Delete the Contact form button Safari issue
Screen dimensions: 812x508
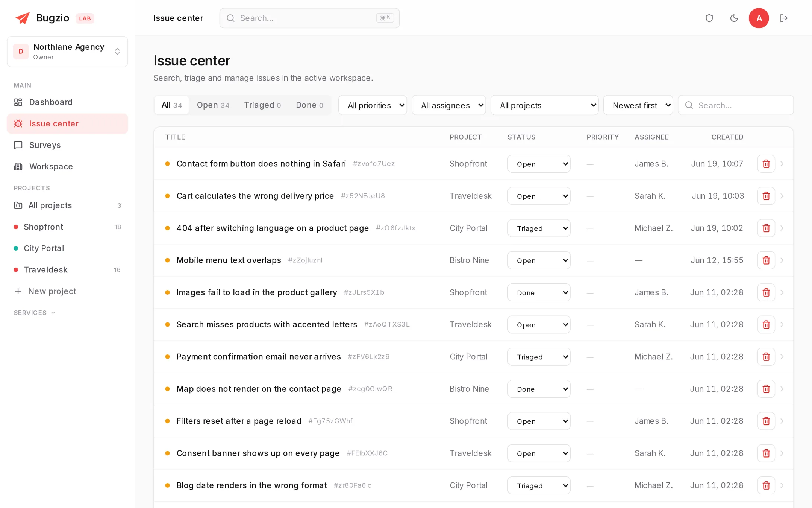point(766,164)
